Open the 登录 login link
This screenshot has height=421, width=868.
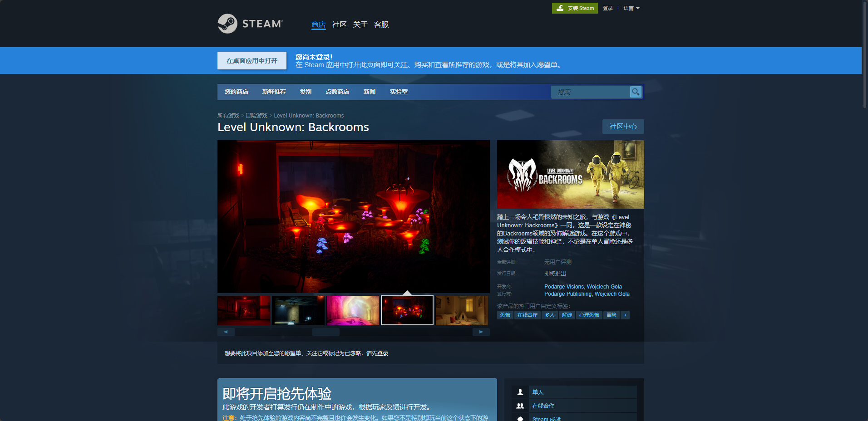tap(607, 8)
